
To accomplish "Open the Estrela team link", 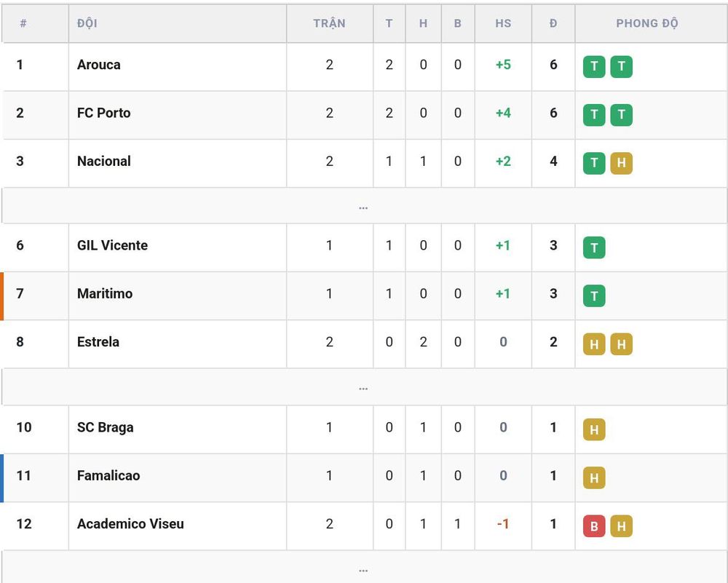I will click(x=98, y=341).
